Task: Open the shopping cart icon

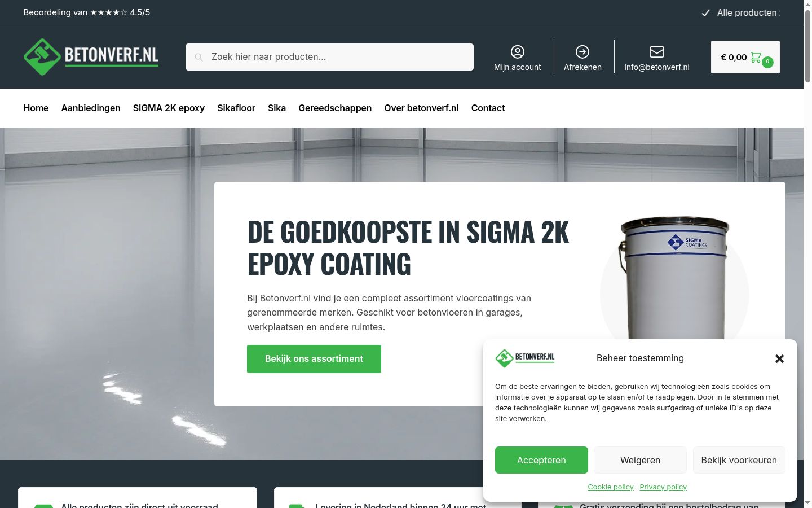Action: point(756,57)
